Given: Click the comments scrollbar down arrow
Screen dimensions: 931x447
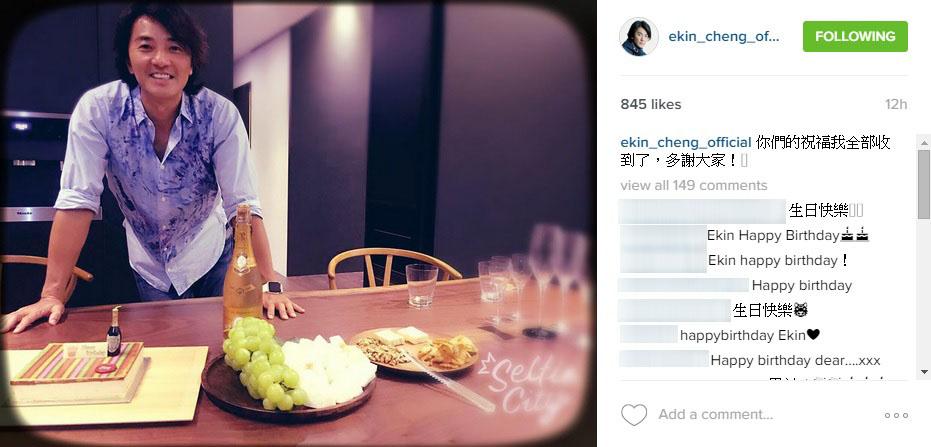Looking at the screenshot, I should pyautogui.click(x=923, y=372).
